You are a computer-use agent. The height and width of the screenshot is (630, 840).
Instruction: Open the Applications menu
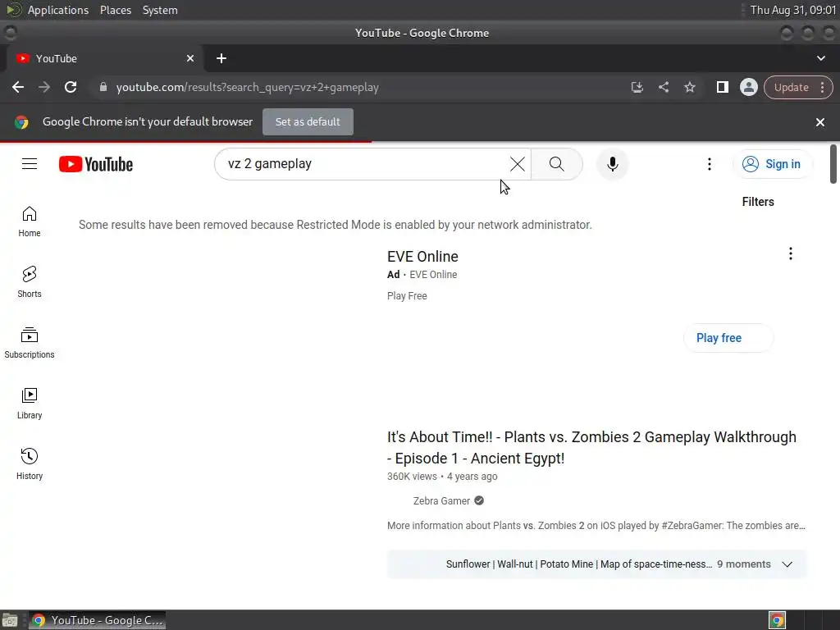click(x=58, y=10)
